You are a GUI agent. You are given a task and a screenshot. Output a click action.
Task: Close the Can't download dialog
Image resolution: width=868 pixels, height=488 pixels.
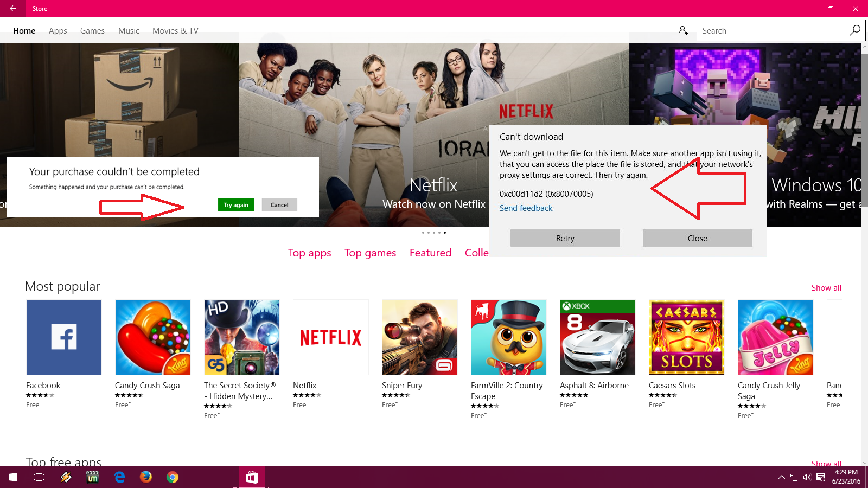(698, 238)
